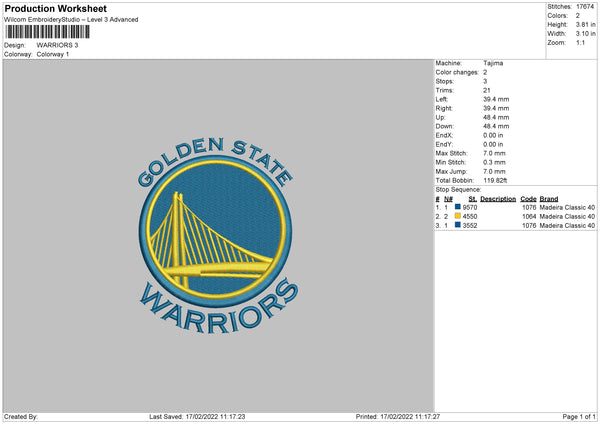Click the Min Stitch value 0.3 mm
The width and height of the screenshot is (600, 424).
click(x=494, y=163)
